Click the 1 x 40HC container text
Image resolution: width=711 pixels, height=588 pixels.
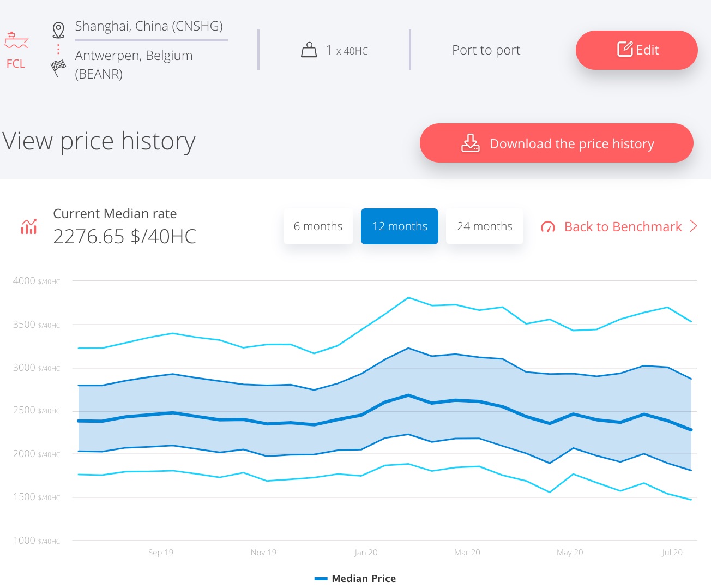(x=347, y=50)
